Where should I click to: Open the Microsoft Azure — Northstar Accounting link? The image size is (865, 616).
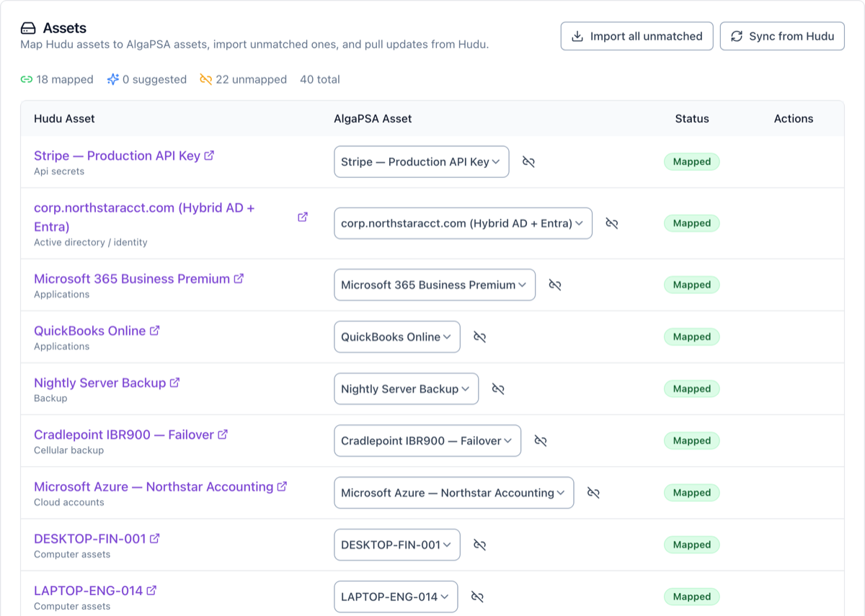point(154,486)
